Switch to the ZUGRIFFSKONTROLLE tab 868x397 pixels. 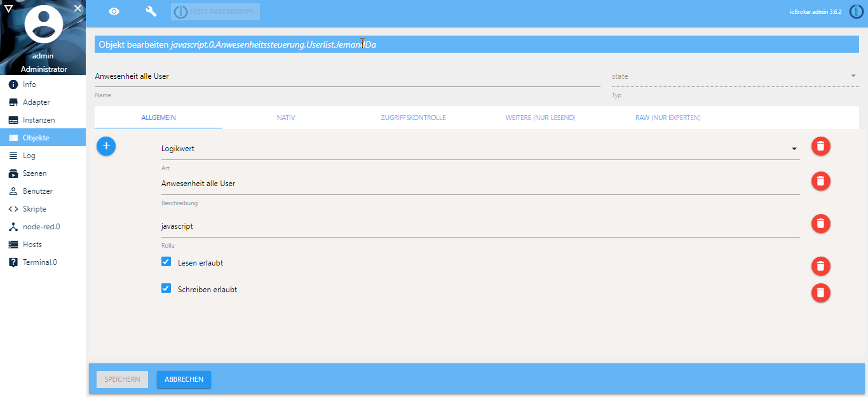(413, 118)
